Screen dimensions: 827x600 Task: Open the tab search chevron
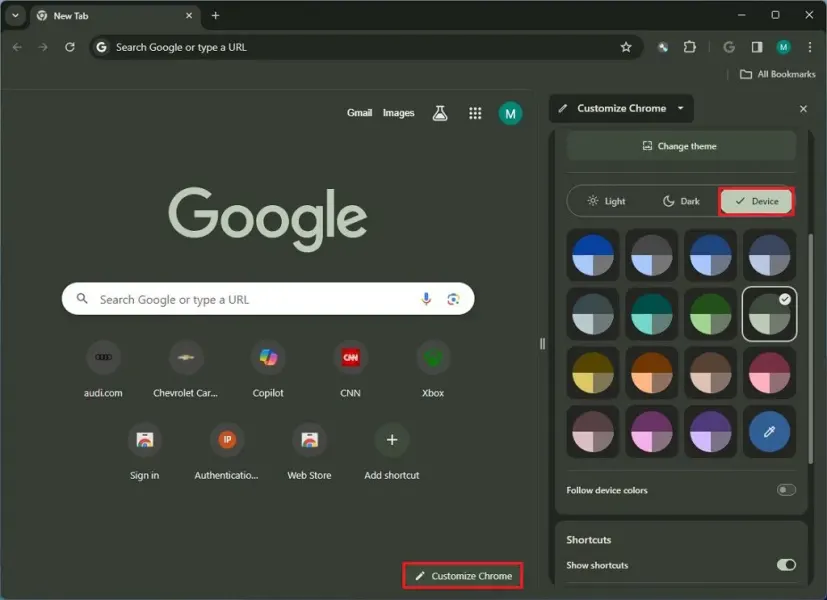pyautogui.click(x=15, y=16)
